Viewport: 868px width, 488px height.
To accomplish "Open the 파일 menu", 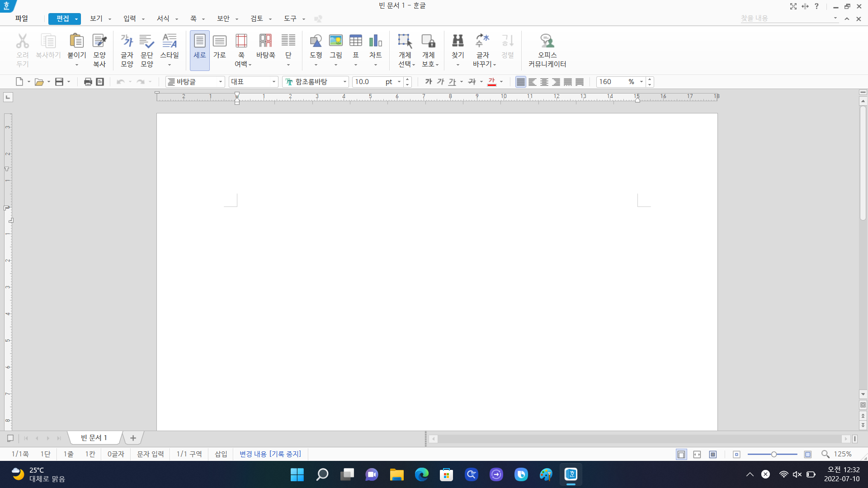I will tap(22, 19).
